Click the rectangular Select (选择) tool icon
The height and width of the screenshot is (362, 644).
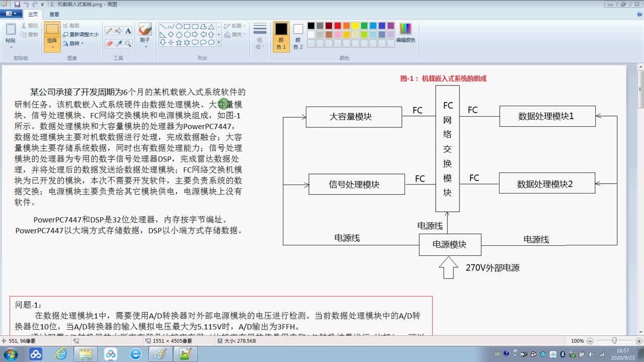(x=52, y=29)
